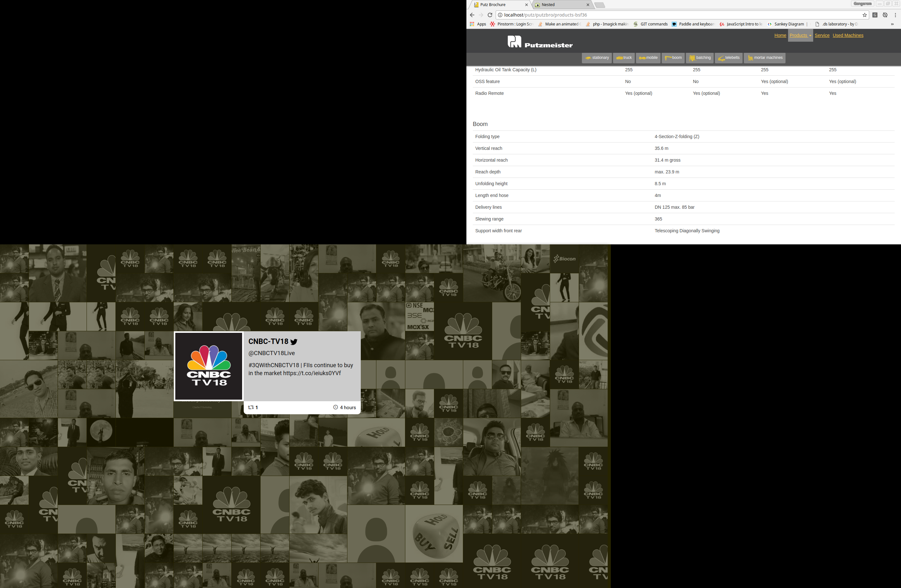Open the .ds laboratory bookmark

(836, 24)
